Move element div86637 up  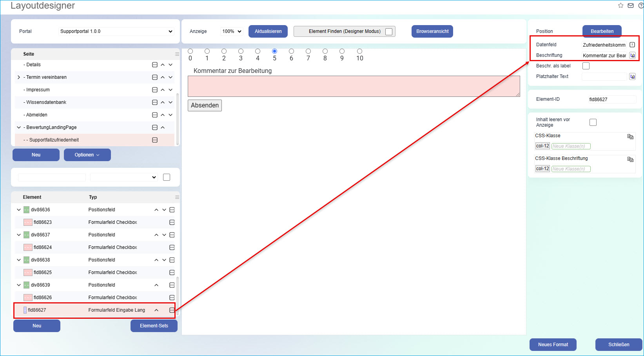pos(156,235)
